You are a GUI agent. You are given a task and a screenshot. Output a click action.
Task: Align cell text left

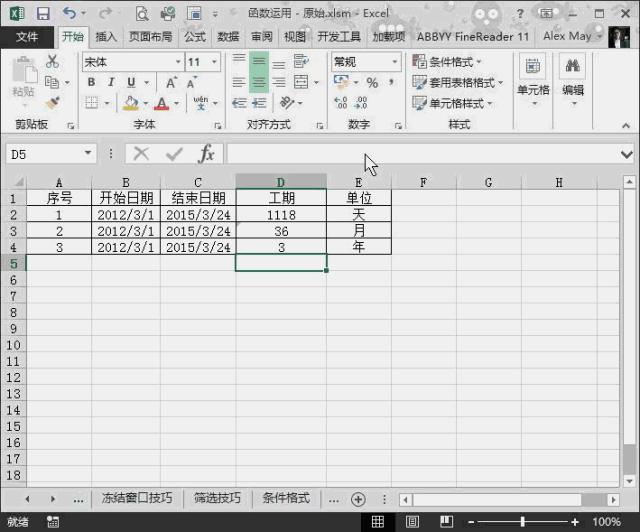pos(239,83)
